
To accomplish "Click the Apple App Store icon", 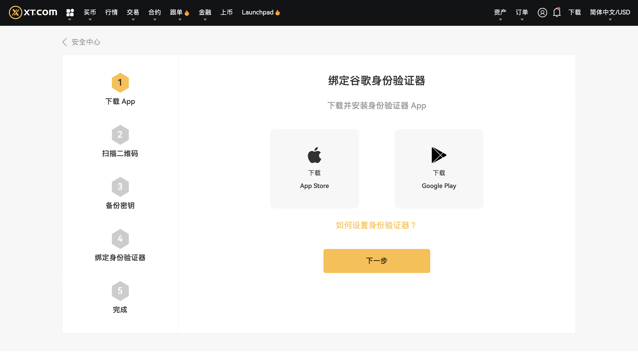I will (314, 155).
